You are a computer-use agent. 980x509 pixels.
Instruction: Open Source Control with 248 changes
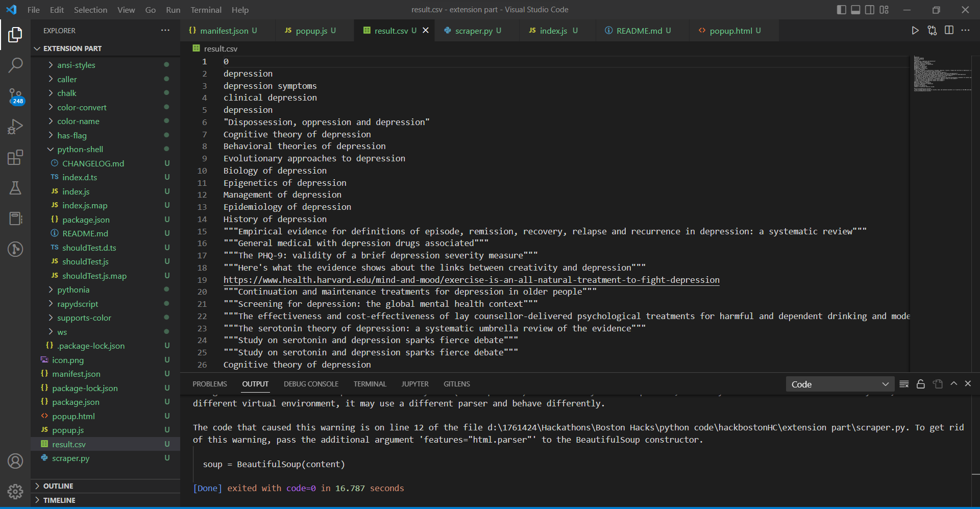coord(15,96)
